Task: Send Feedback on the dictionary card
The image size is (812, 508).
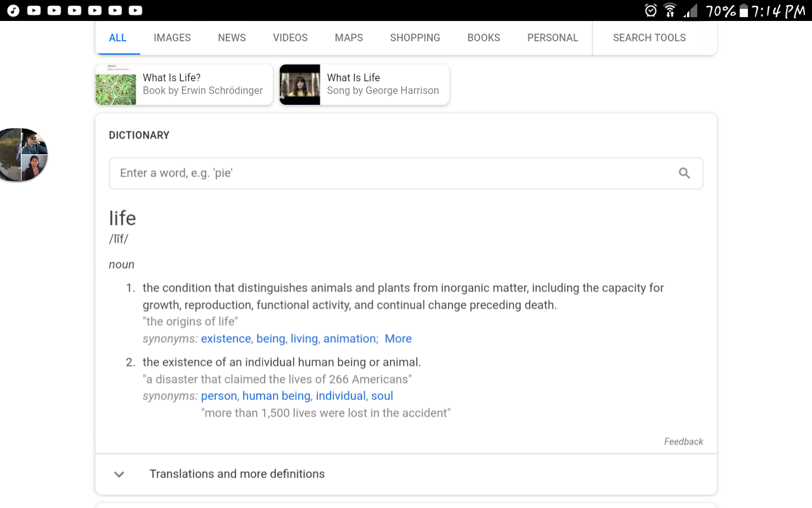Action: pos(683,441)
